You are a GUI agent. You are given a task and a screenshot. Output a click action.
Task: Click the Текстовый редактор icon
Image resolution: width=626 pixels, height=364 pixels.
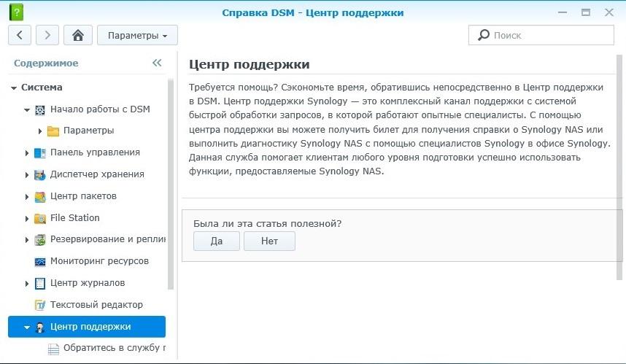40,306
